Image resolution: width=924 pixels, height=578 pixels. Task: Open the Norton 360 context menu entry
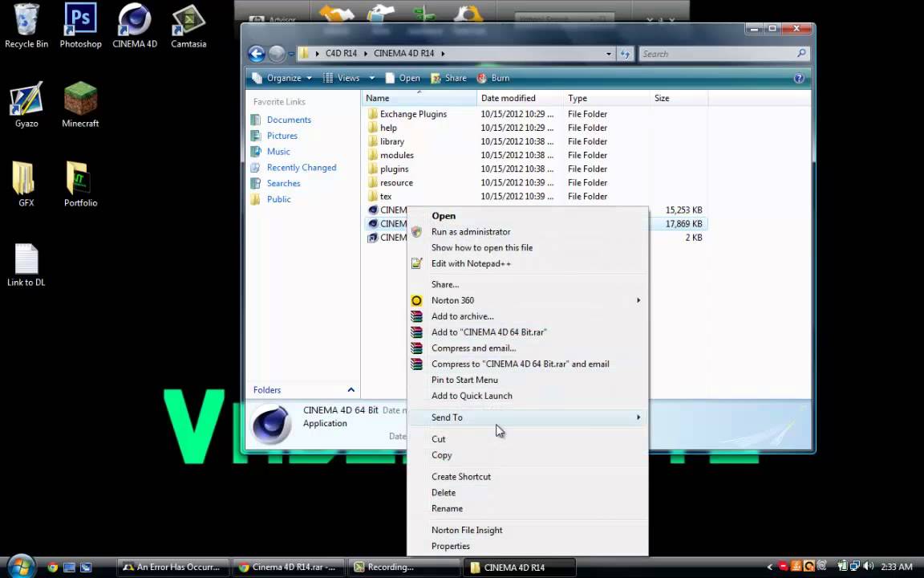528,300
